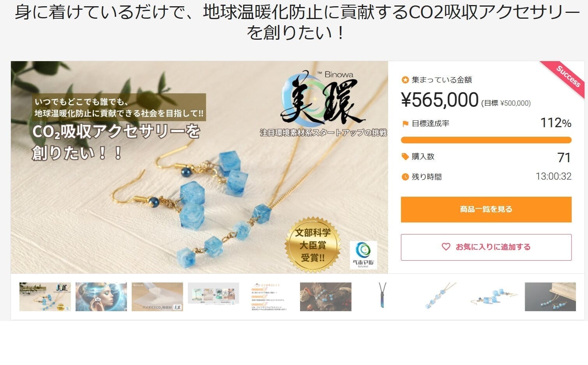Select the dark driftwood jewelry thumbnail
The height and width of the screenshot is (365, 588).
pyautogui.click(x=326, y=297)
